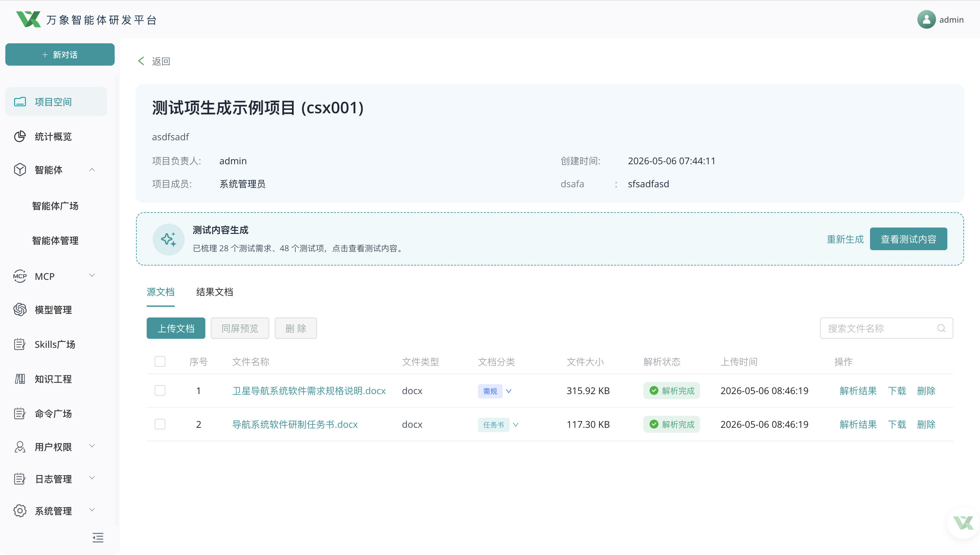The height and width of the screenshot is (555, 980).
Task: Click the 模型管理 swirl icon
Action: coord(20,309)
